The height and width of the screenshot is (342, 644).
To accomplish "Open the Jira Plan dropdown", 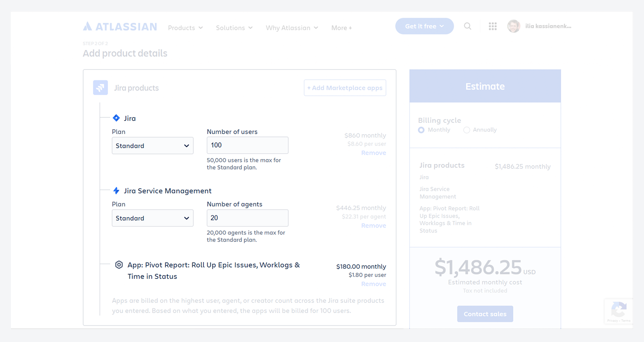I will tap(153, 146).
